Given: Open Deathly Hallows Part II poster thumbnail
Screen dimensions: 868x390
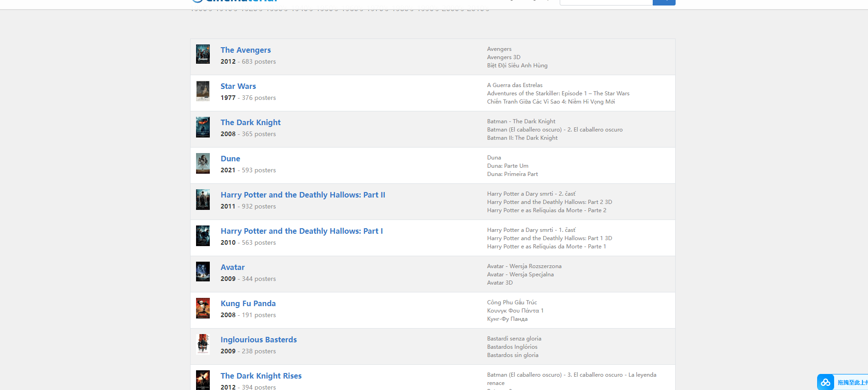Looking at the screenshot, I should (x=203, y=199).
